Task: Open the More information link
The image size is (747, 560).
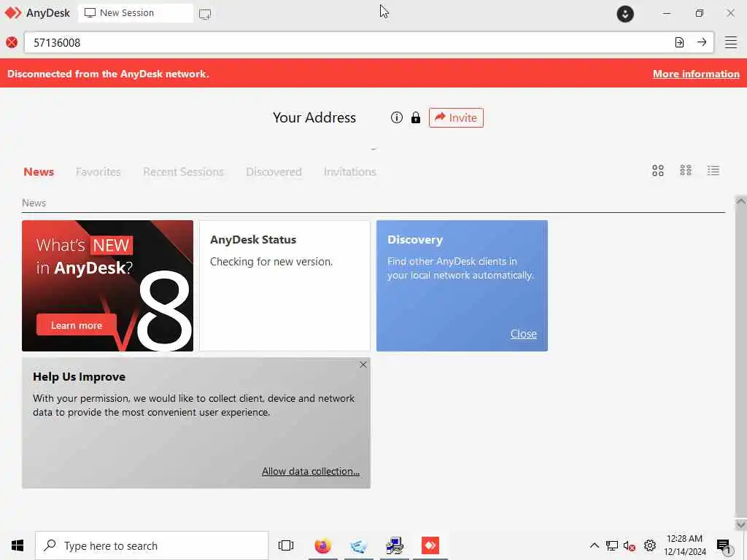Action: click(x=696, y=74)
